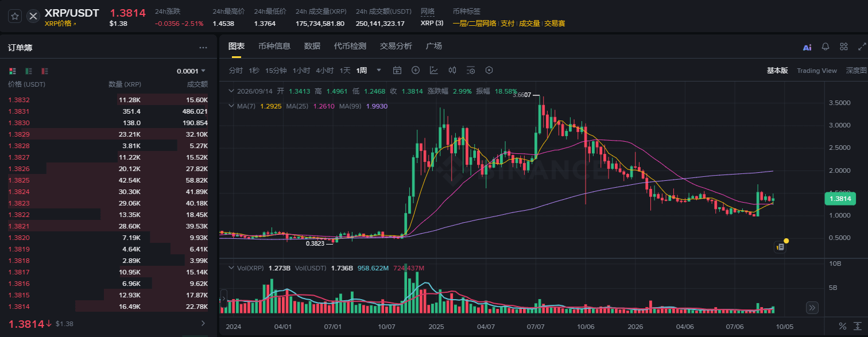Open the hexagon chart settings icon

tap(489, 70)
